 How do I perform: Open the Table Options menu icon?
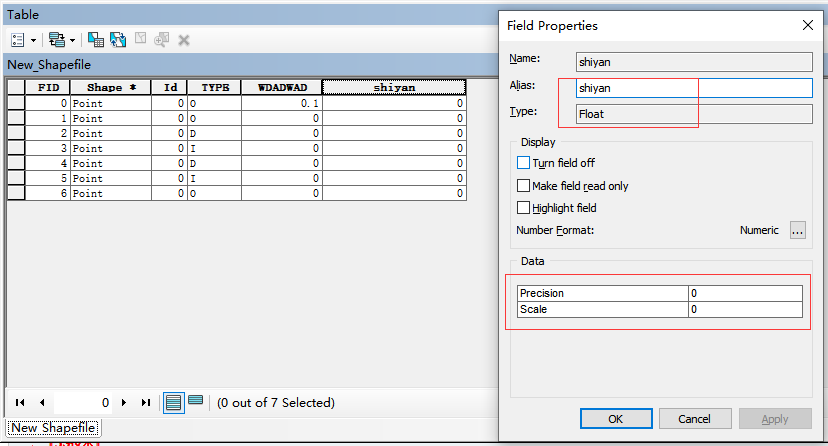18,40
